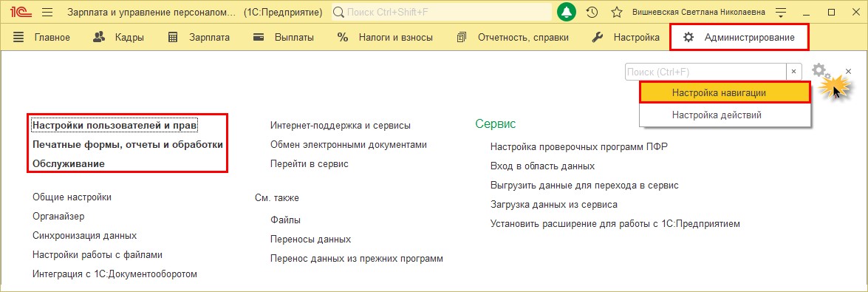Open Вход в область данных
Viewport: 868px width, 292px height.
tap(542, 166)
